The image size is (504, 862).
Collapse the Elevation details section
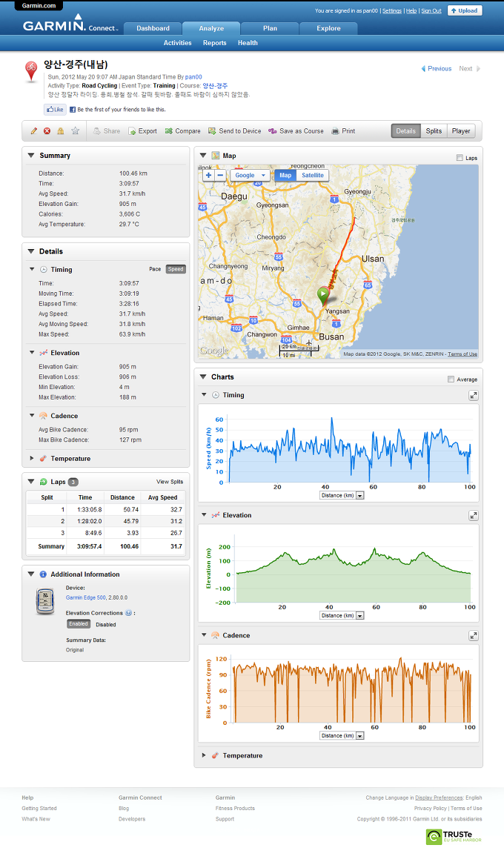coord(32,352)
